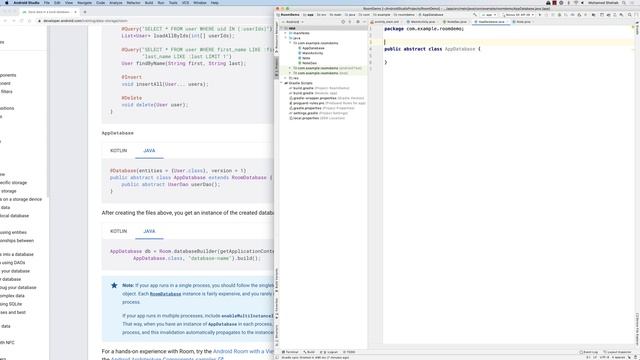Open the Build menu
This screenshot has width=640, height=360.
pyautogui.click(x=149, y=2)
